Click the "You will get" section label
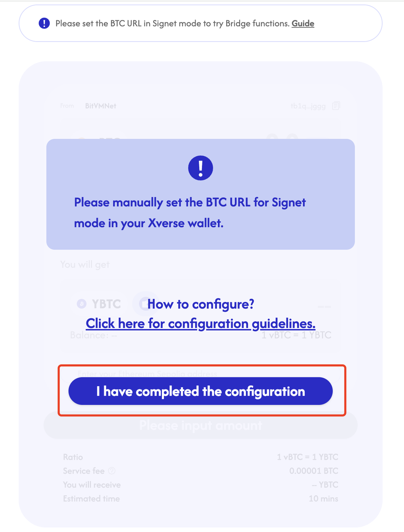404x532 pixels. (x=85, y=265)
